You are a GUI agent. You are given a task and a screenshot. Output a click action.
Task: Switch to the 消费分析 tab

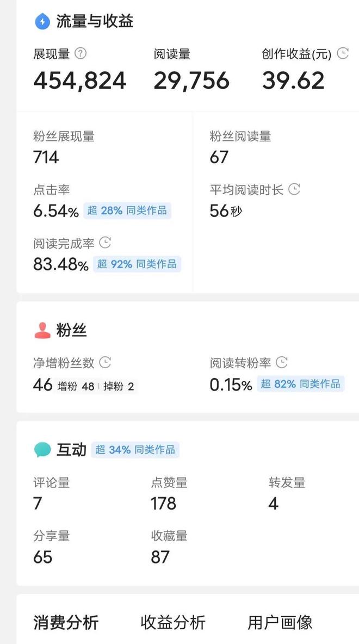(x=66, y=622)
